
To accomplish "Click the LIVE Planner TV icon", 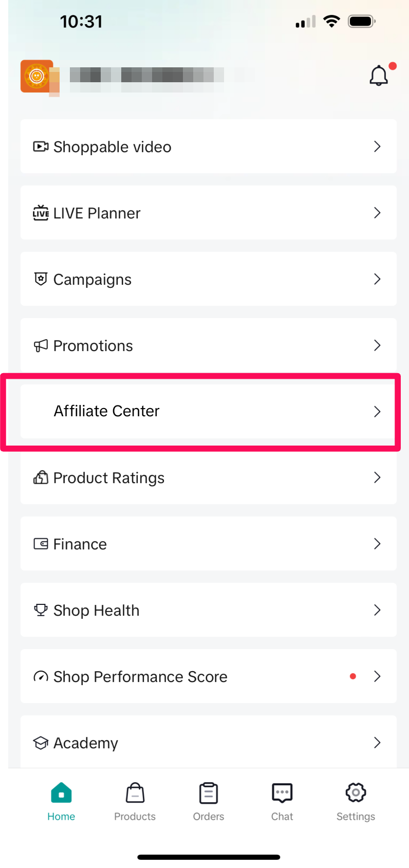I will pos(41,213).
